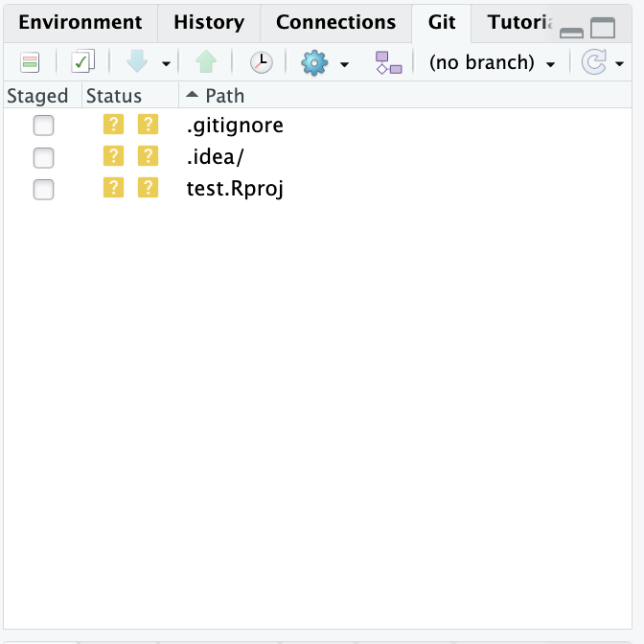The height and width of the screenshot is (644, 644).
Task: Click the Commit checkmark icon
Action: point(82,61)
